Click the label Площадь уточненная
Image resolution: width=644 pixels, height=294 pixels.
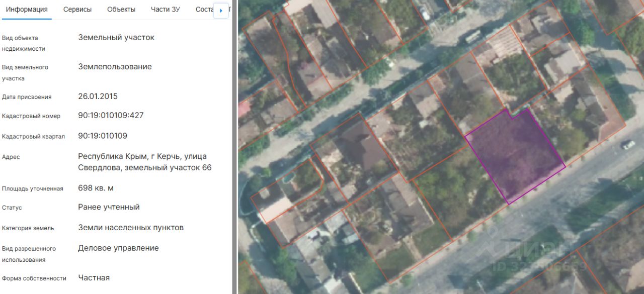coord(33,188)
